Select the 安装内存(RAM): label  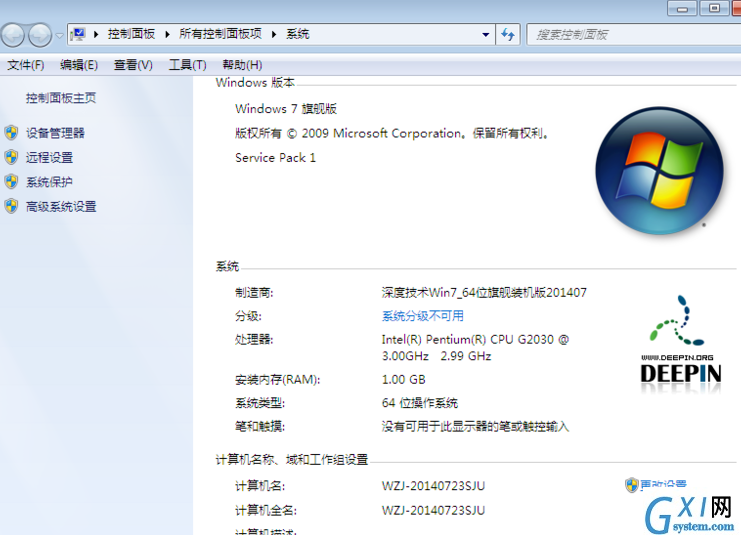coord(277,380)
